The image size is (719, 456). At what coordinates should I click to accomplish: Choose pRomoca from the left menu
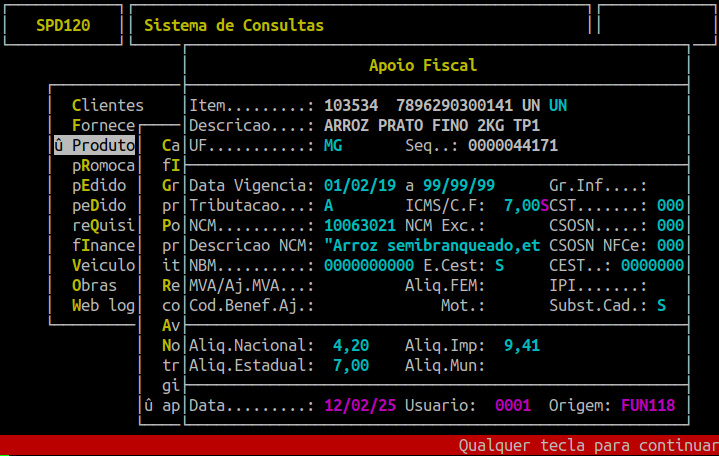[x=103, y=166]
